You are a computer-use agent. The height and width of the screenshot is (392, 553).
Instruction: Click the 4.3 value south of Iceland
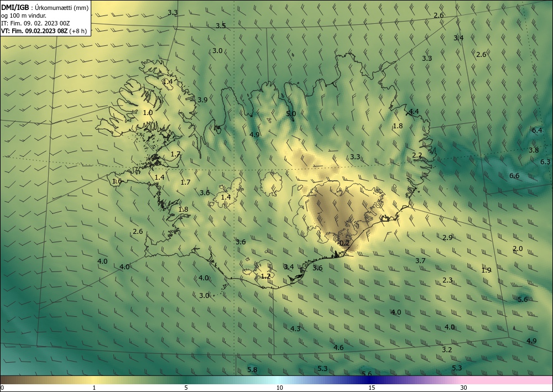pyautogui.click(x=295, y=328)
